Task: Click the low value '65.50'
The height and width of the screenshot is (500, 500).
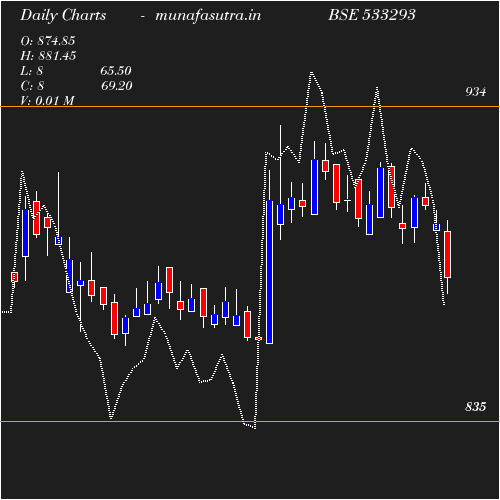Action: pyautogui.click(x=116, y=71)
